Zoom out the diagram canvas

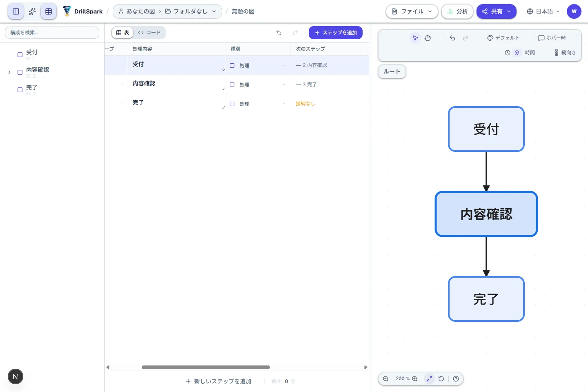tap(385, 379)
